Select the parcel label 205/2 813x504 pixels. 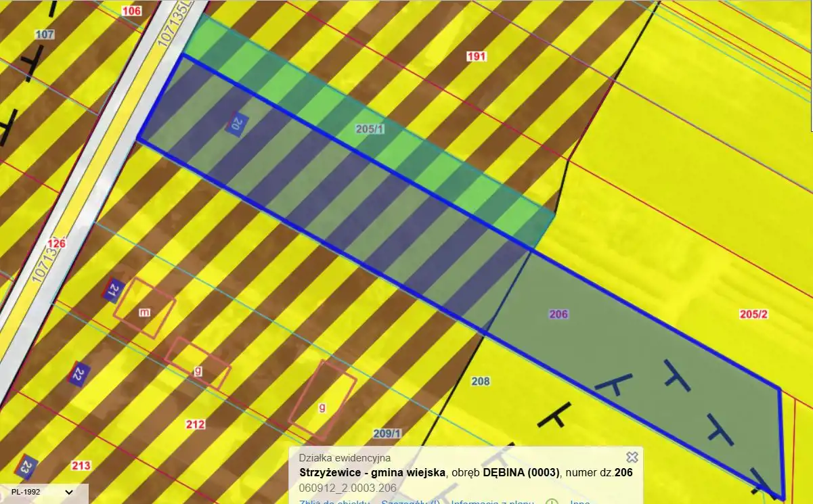pyautogui.click(x=753, y=315)
